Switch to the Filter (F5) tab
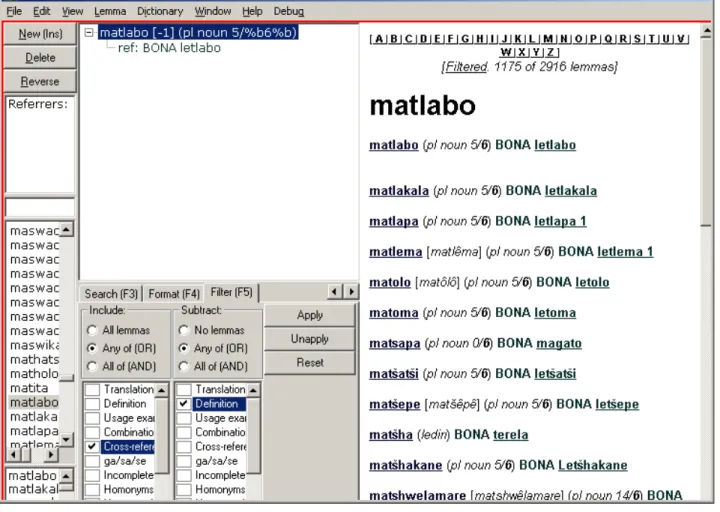The height and width of the screenshot is (512, 720). pos(231,293)
